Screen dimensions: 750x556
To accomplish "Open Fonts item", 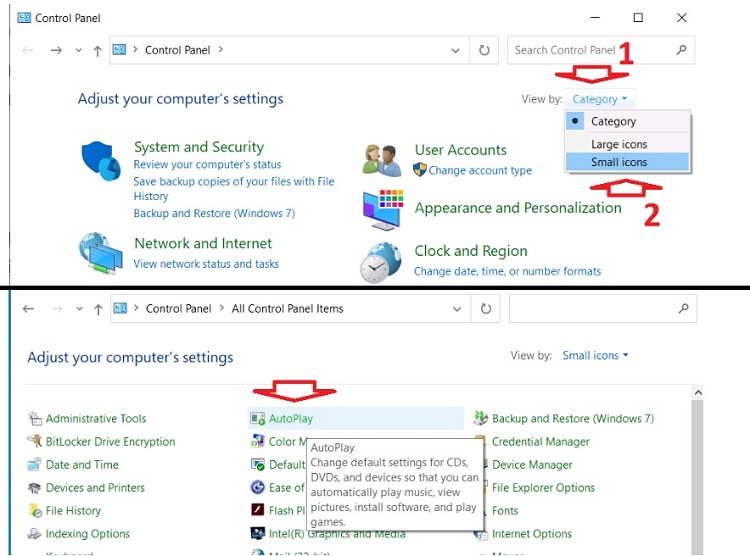I will (505, 511).
